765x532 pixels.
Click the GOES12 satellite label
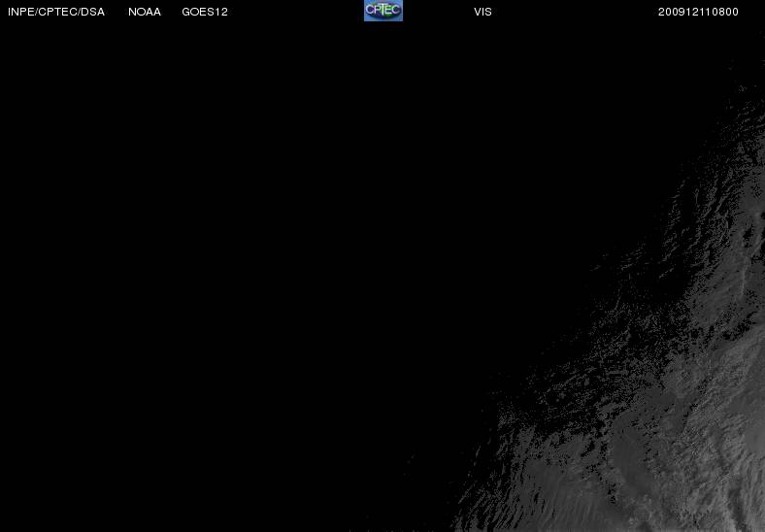point(205,12)
